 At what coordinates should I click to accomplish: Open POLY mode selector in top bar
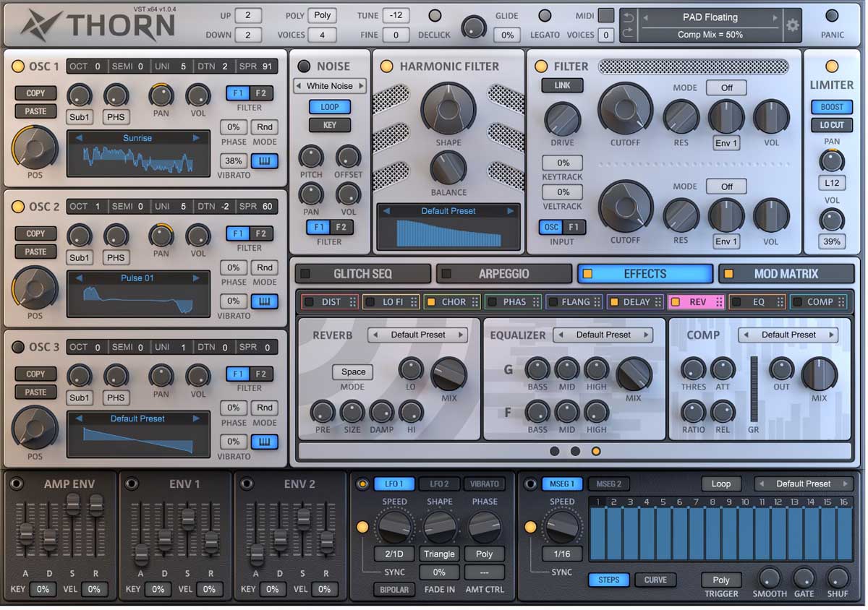point(323,15)
